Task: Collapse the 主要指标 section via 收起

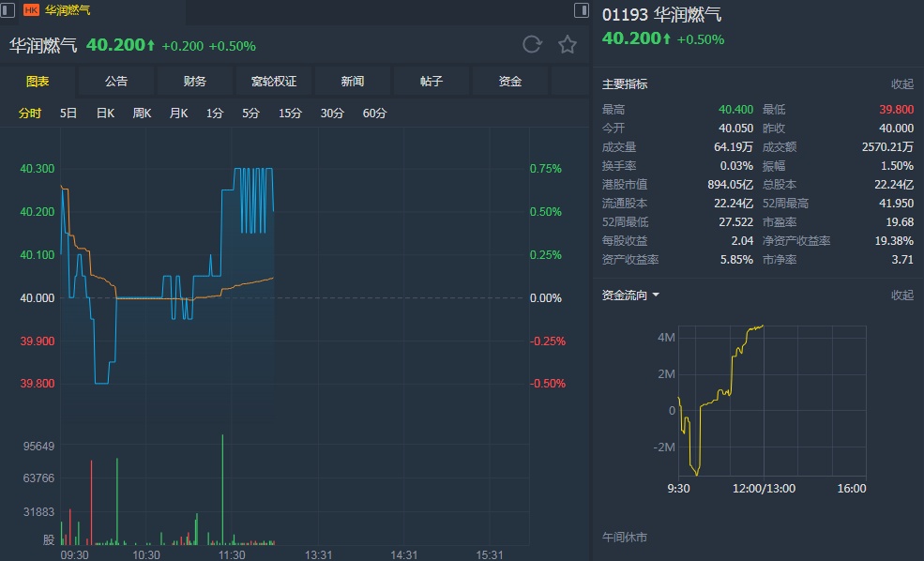Action: pyautogui.click(x=902, y=84)
